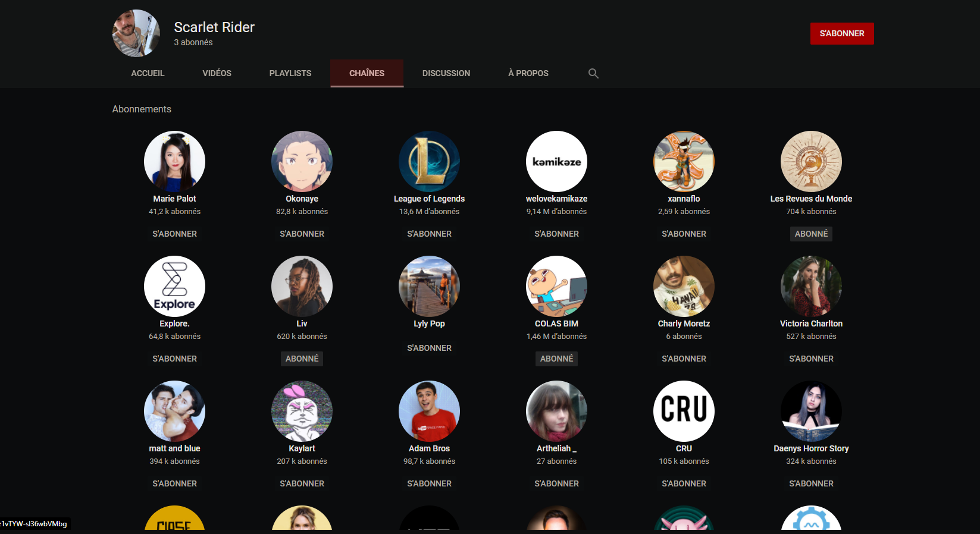Subscribe to xannaflo
The height and width of the screenshot is (534, 980).
coord(684,234)
